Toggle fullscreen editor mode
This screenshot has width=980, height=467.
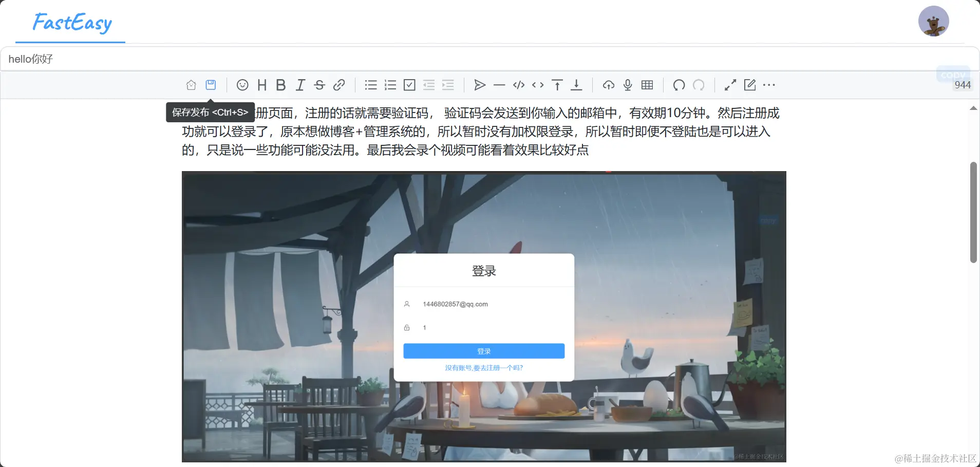tap(730, 85)
